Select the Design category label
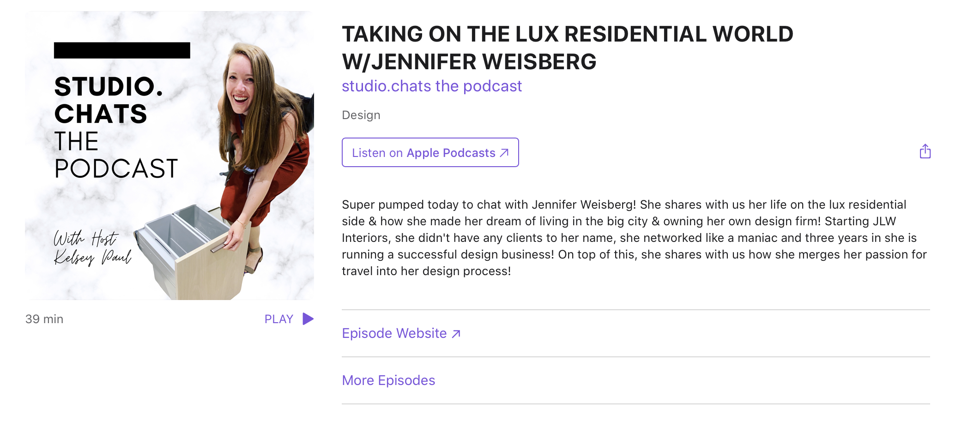The image size is (980, 421). click(361, 115)
